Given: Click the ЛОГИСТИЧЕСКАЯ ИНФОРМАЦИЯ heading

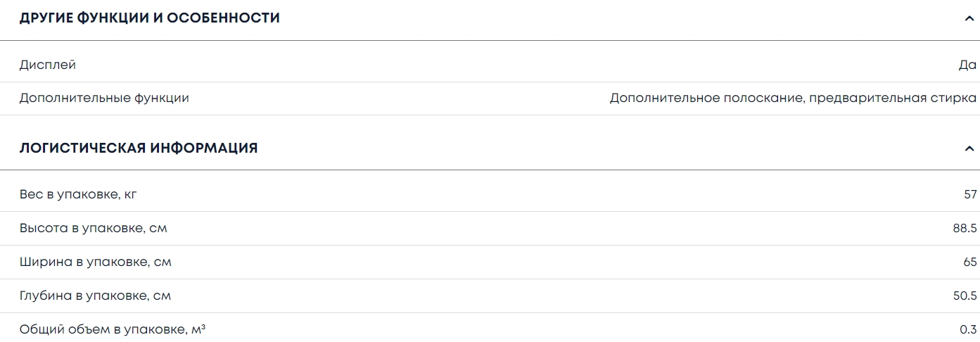Looking at the screenshot, I should [x=139, y=148].
